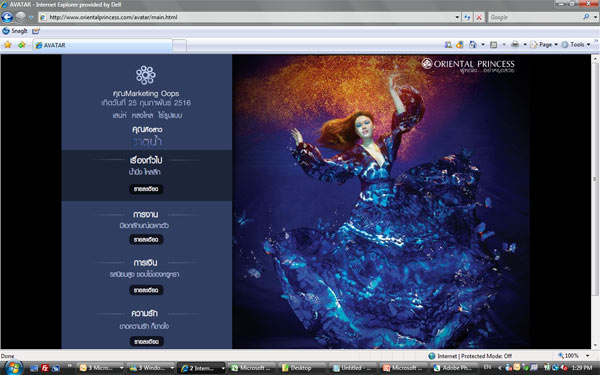Refresh the current page
Image resolution: width=600 pixels, height=375 pixels.
pyautogui.click(x=467, y=17)
